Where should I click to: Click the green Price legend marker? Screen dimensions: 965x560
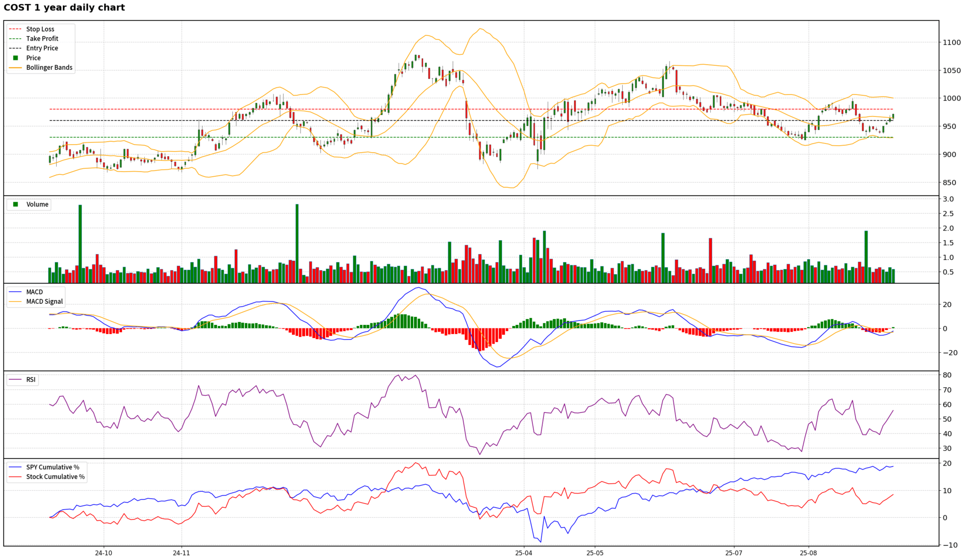[16, 58]
